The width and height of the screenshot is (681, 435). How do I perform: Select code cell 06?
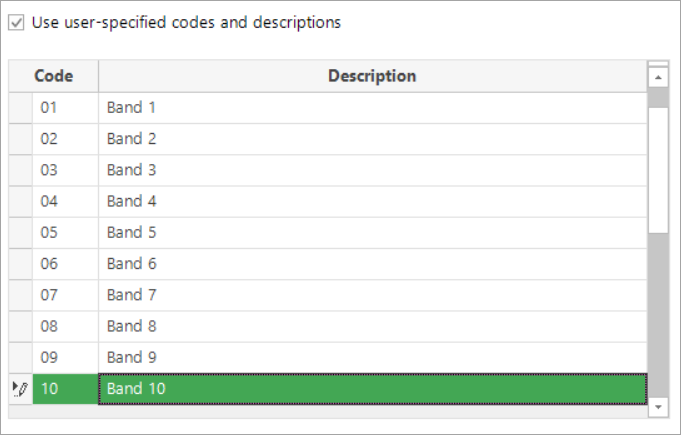click(65, 264)
